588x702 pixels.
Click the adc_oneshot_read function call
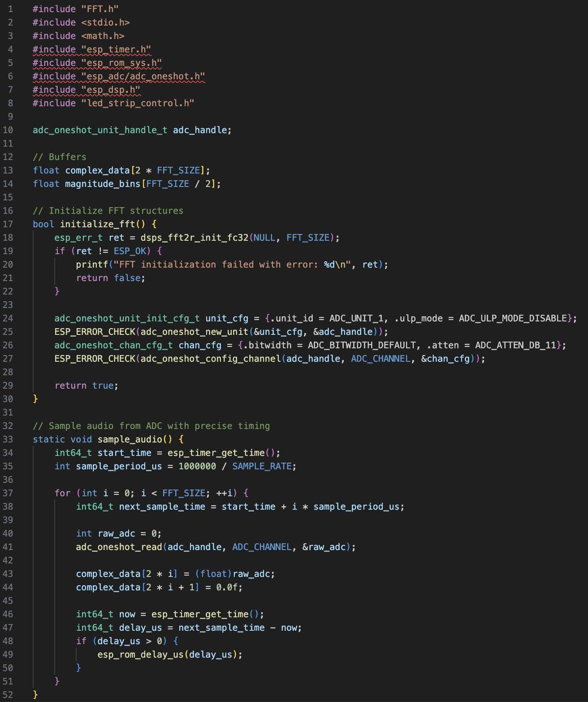pyautogui.click(x=119, y=547)
